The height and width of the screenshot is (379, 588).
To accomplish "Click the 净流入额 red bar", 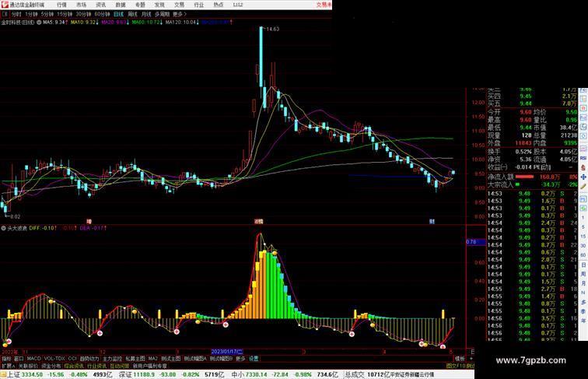I will 524,177.
